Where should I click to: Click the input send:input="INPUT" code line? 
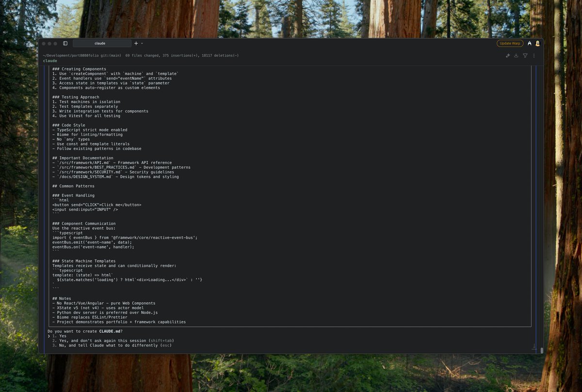click(x=85, y=210)
